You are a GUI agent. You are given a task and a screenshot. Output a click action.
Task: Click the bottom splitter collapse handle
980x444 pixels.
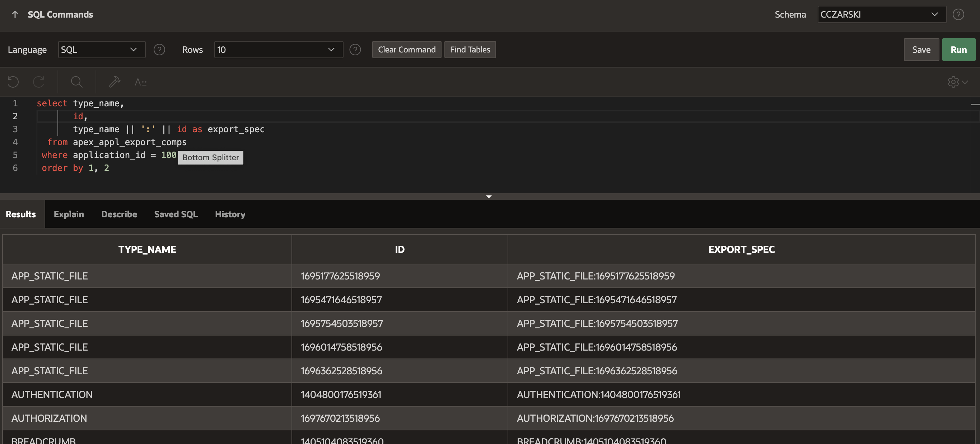(489, 196)
